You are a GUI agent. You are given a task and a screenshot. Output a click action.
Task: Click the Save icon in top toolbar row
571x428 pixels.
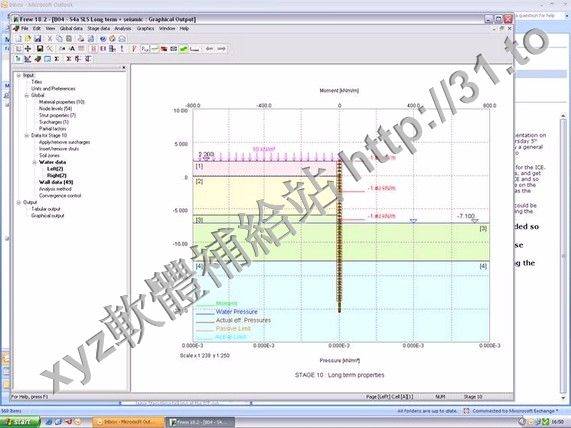pos(37,38)
